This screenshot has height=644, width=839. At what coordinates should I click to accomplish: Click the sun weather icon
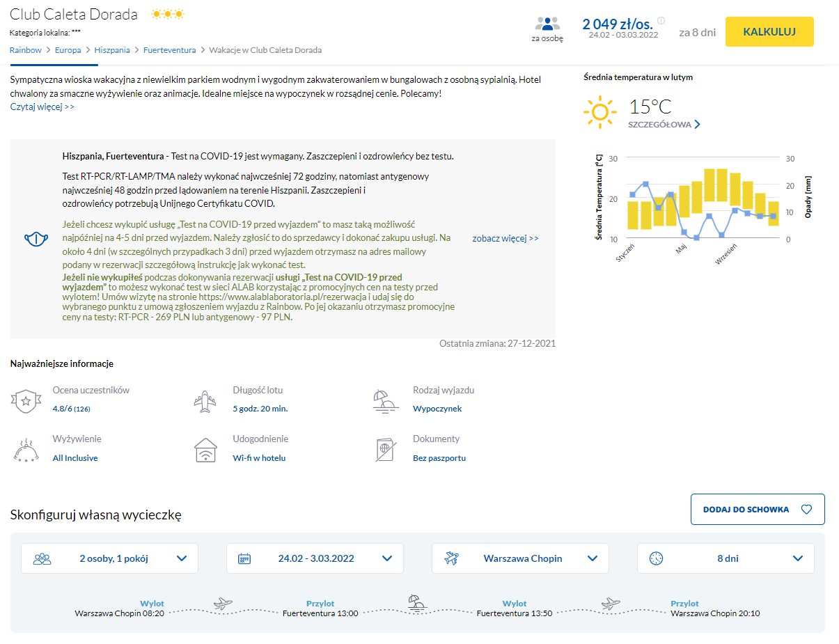pyautogui.click(x=599, y=112)
